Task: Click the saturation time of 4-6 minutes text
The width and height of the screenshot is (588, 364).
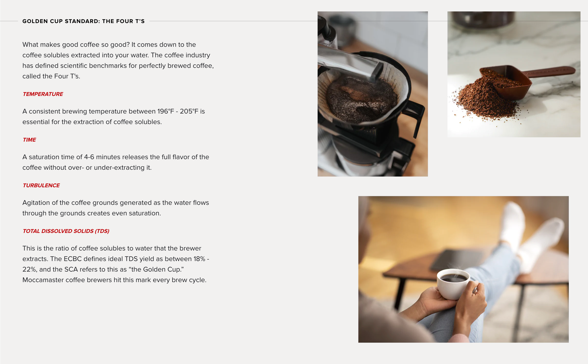Action: click(x=116, y=162)
